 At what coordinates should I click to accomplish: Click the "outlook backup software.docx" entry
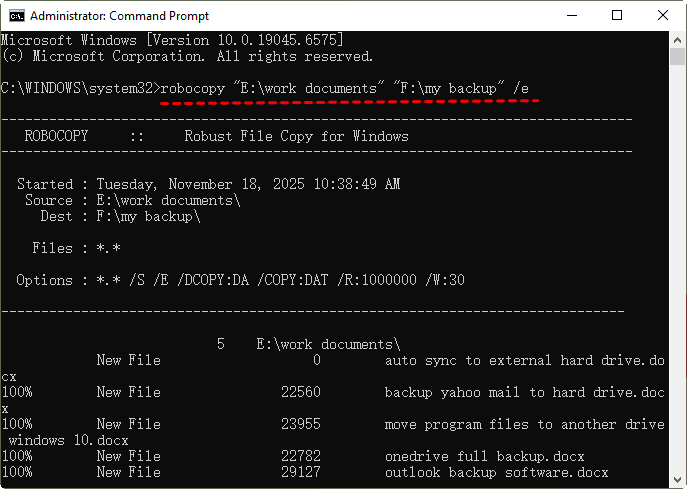click(496, 472)
